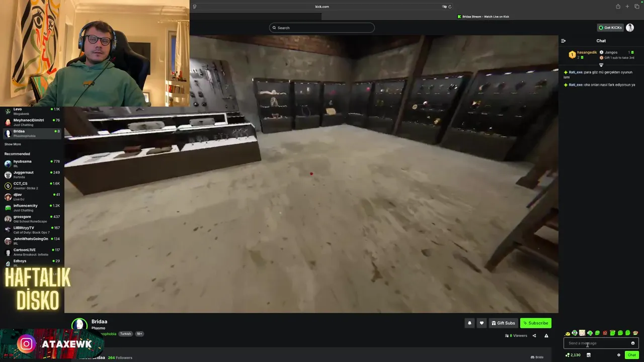Open the Gift Subs button
Screen dimensions: 644x362
click(x=503, y=323)
